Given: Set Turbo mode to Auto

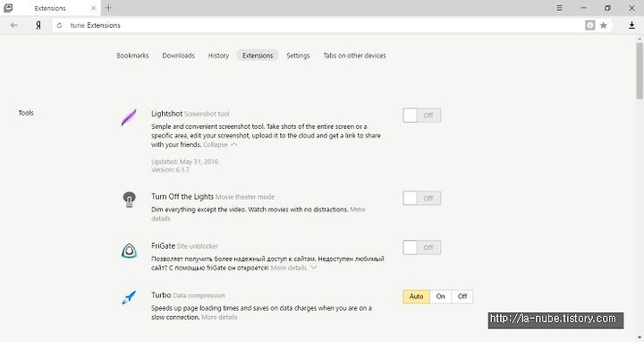Looking at the screenshot, I should tap(416, 296).
